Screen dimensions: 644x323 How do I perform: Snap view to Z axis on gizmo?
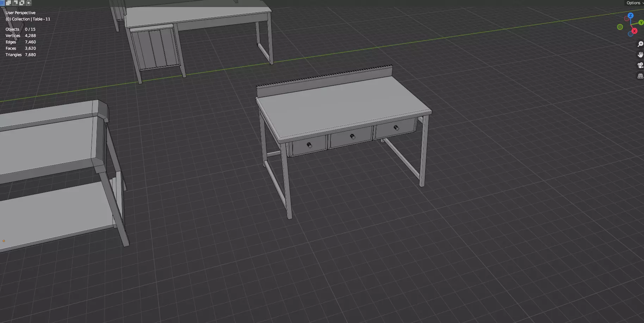click(x=631, y=16)
